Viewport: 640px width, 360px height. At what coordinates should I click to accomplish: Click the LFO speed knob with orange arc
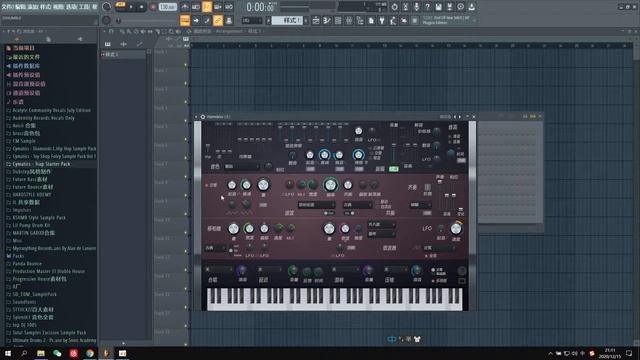tap(456, 229)
